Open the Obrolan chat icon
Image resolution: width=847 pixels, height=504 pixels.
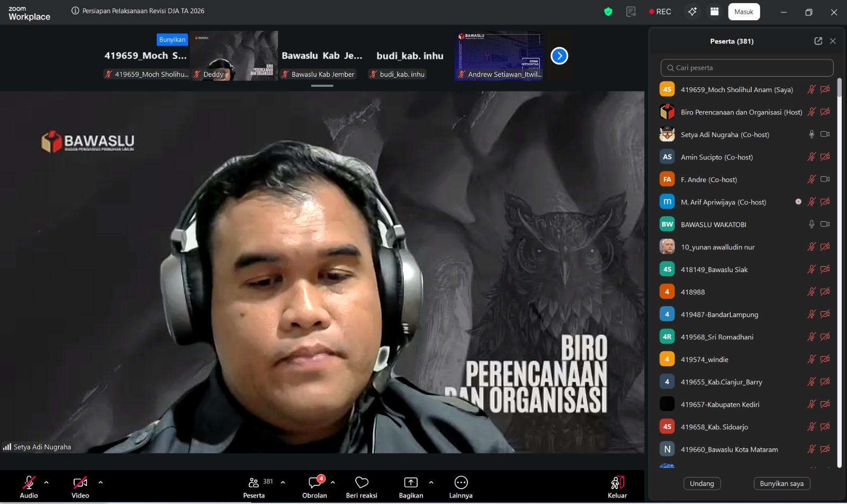pyautogui.click(x=314, y=482)
